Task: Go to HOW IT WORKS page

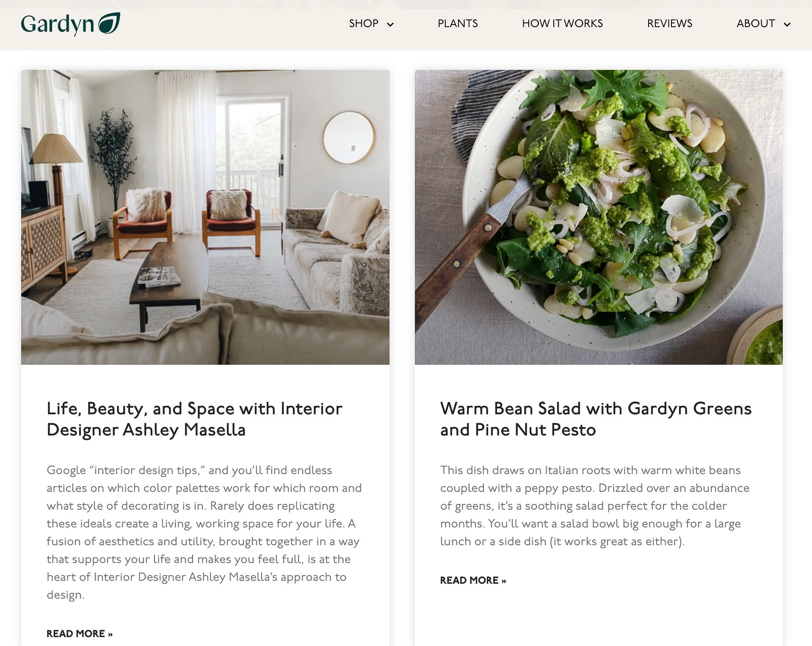Action: (562, 23)
